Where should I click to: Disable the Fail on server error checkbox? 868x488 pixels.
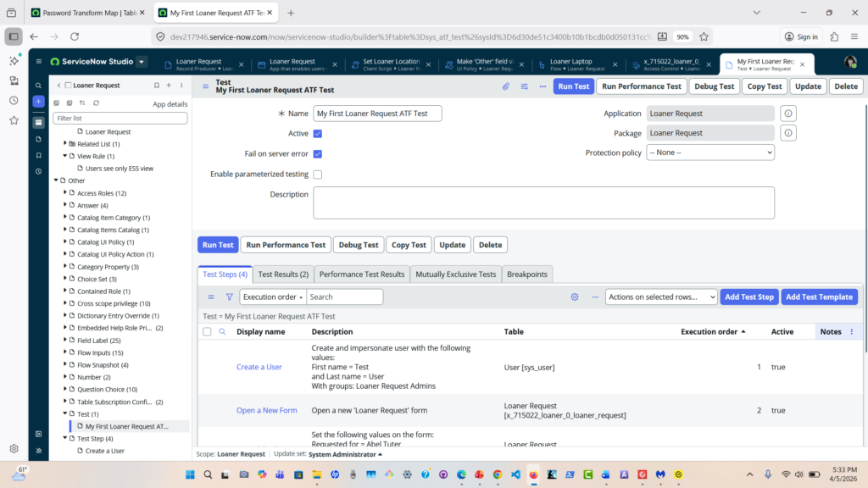pyautogui.click(x=318, y=154)
